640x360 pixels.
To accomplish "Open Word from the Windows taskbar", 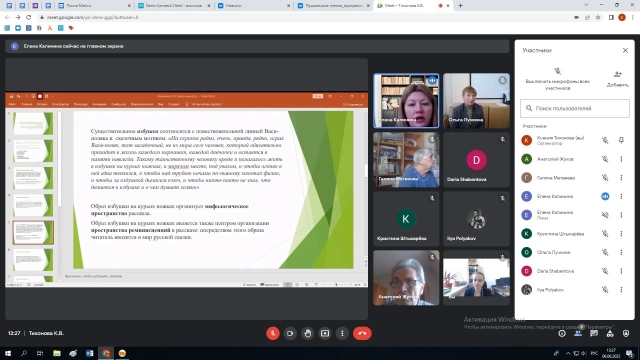I will [x=89, y=353].
